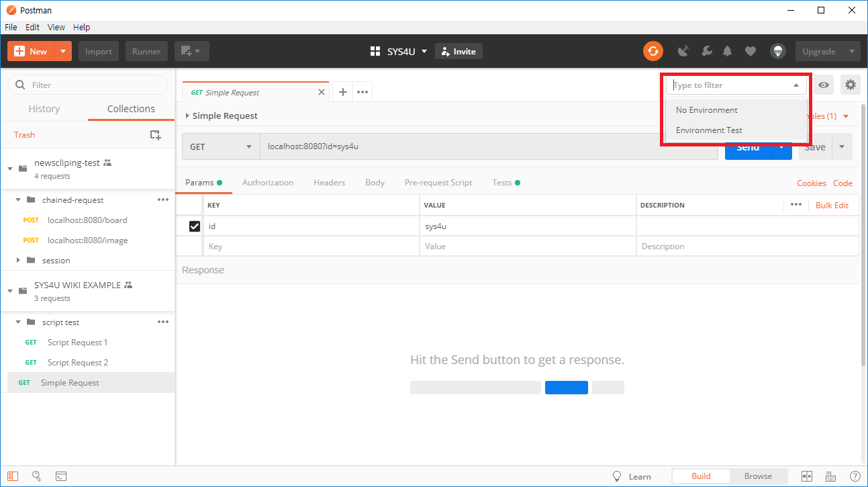Viewport: 868px width, 487px height.
Task: Select No Environment option
Action: pyautogui.click(x=736, y=110)
